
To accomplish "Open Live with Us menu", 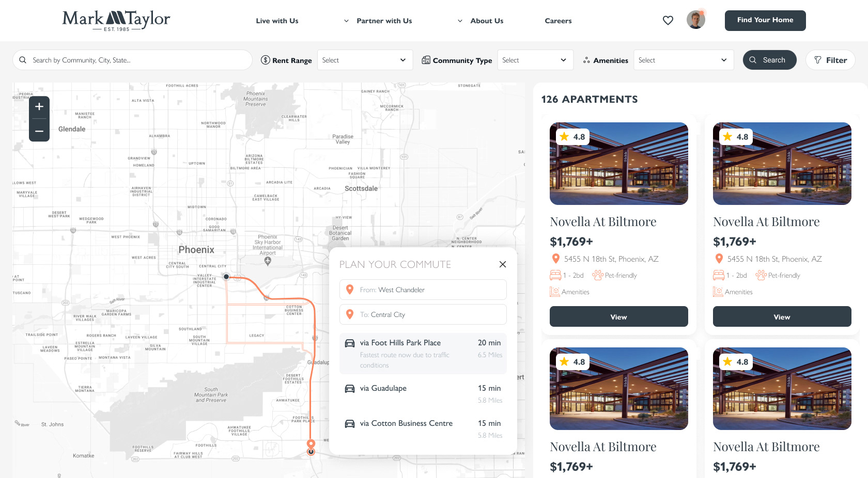I will tap(277, 21).
